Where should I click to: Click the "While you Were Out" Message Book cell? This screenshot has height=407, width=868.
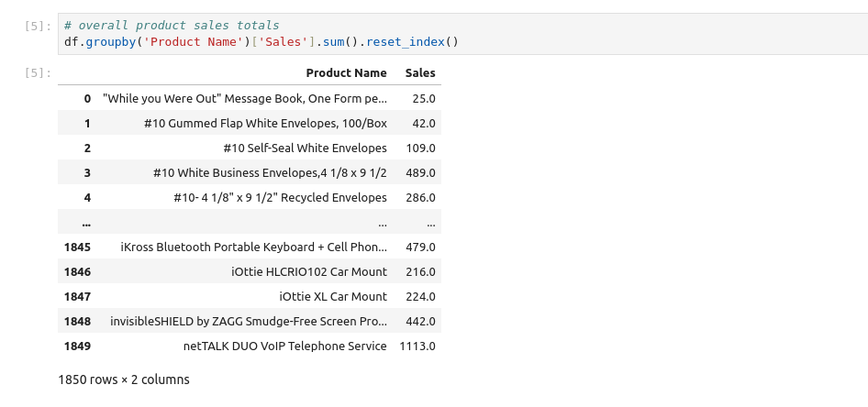(245, 98)
